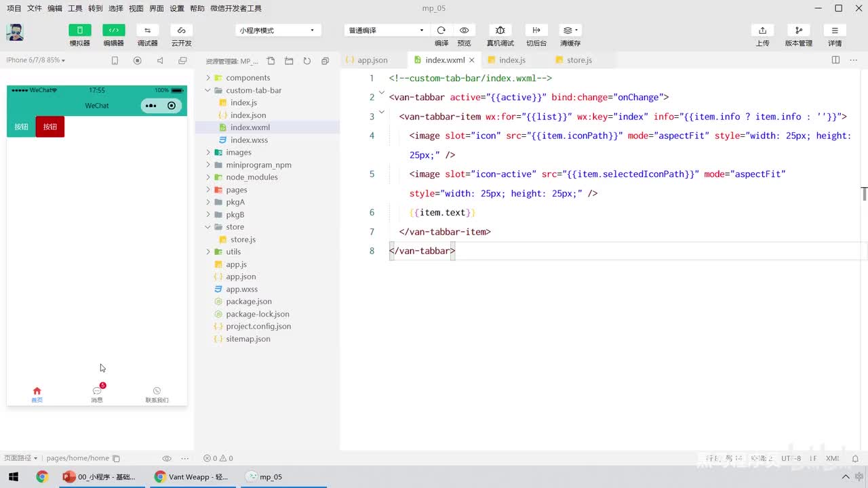Image resolution: width=868 pixels, height=488 pixels.
Task: Open index.wxss in file tree
Action: tap(249, 140)
